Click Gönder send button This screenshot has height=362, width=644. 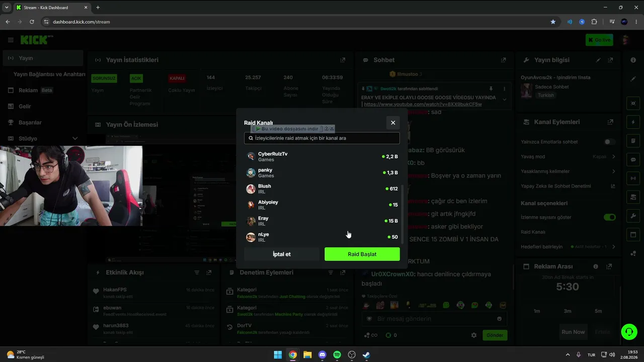click(495, 335)
